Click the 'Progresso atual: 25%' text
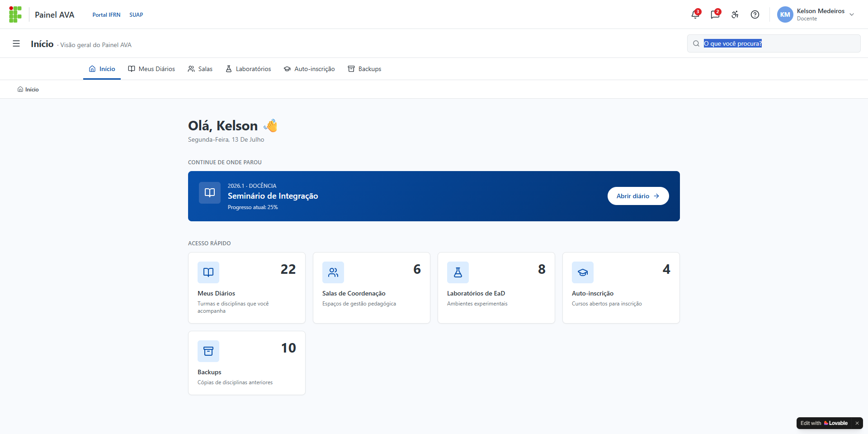Viewport: 868px width, 434px height. click(253, 207)
